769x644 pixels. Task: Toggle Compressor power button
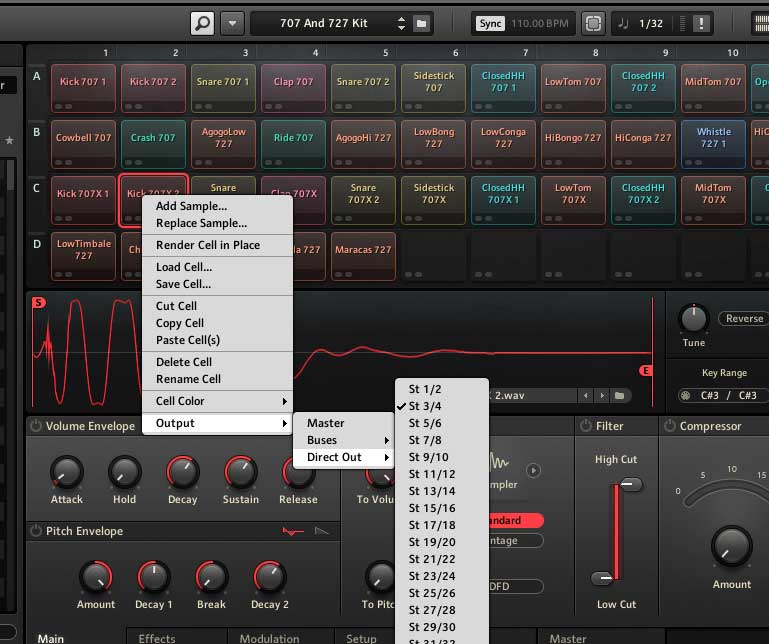[x=669, y=426]
